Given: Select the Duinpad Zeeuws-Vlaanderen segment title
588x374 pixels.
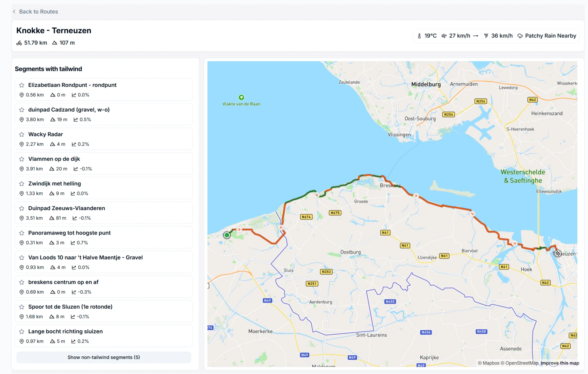Looking at the screenshot, I should [x=67, y=208].
